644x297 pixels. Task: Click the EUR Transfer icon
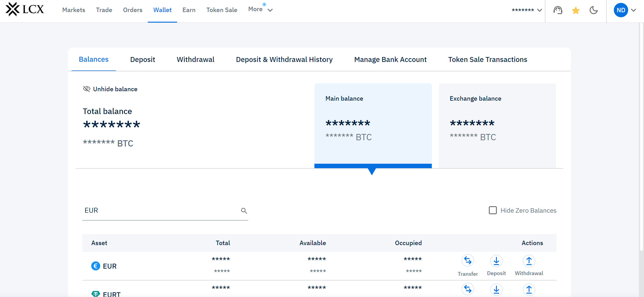coord(468,261)
